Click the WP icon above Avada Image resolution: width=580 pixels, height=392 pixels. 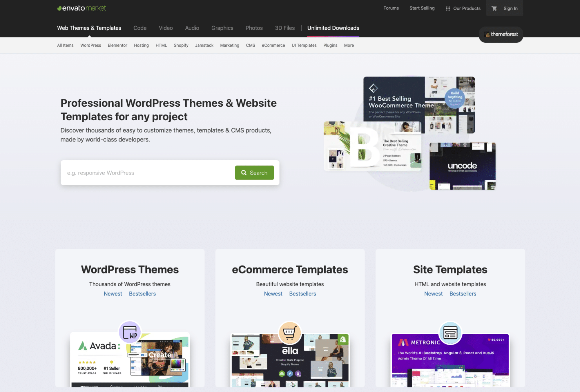pyautogui.click(x=130, y=332)
